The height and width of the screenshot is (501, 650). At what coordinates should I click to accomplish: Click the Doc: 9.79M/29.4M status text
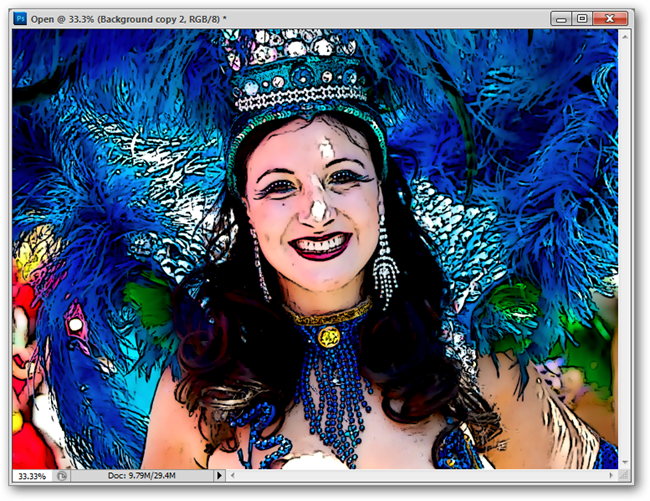pos(141,476)
